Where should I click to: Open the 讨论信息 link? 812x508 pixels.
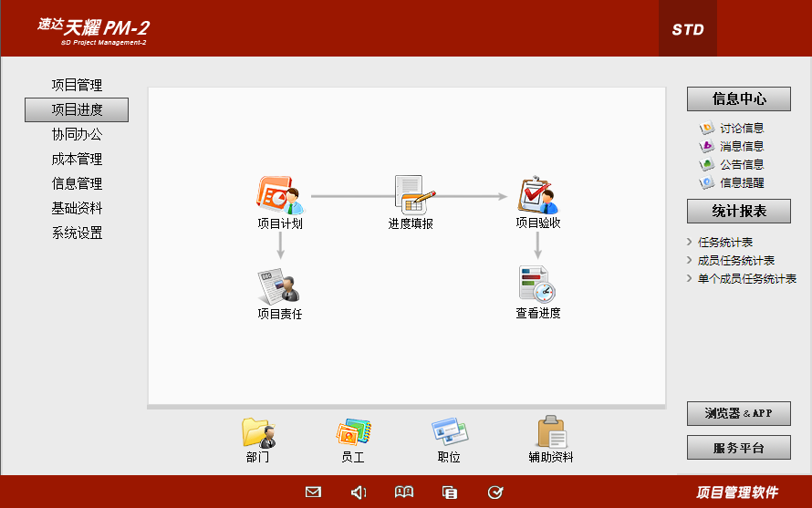[x=741, y=129]
